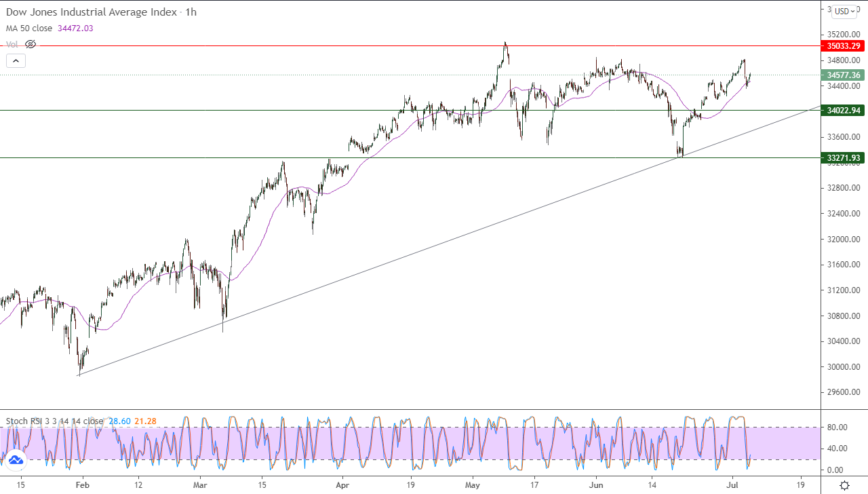Click the 30400.00 price axis value
Screen dimensions: 868x494
pos(844,341)
